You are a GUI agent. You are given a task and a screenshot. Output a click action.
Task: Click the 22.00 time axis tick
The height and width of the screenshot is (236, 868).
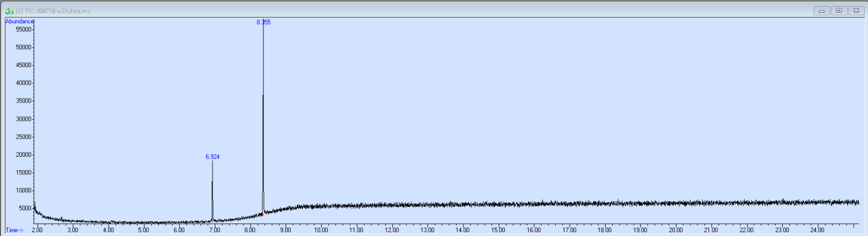click(746, 229)
